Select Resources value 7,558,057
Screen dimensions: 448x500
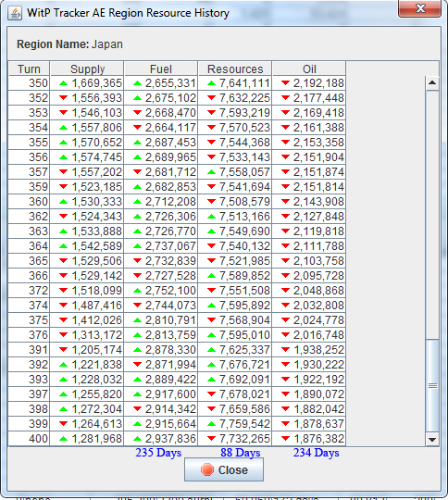(235, 172)
